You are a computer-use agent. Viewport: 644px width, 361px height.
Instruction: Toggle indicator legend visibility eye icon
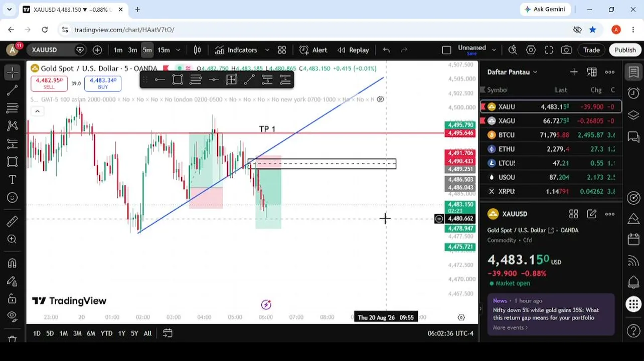[x=380, y=99]
